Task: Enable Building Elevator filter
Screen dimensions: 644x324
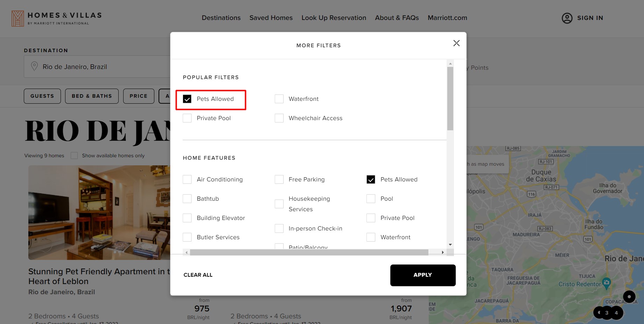Action: tap(187, 218)
